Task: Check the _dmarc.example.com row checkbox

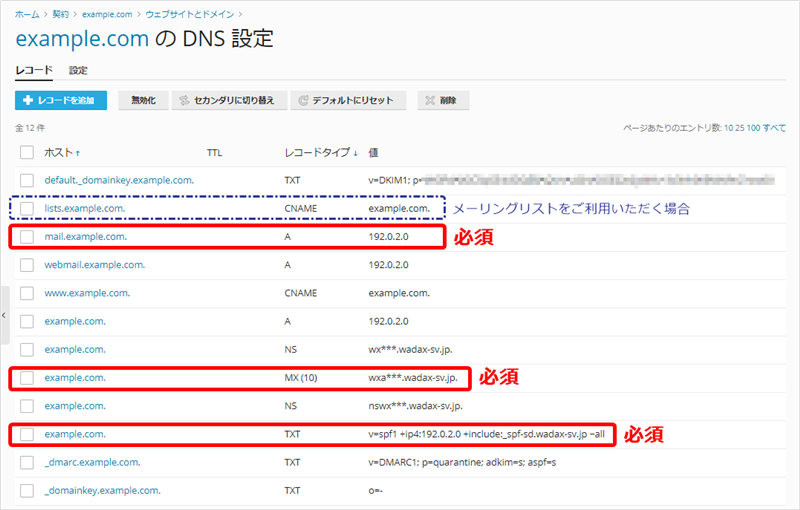Action: pyautogui.click(x=27, y=462)
